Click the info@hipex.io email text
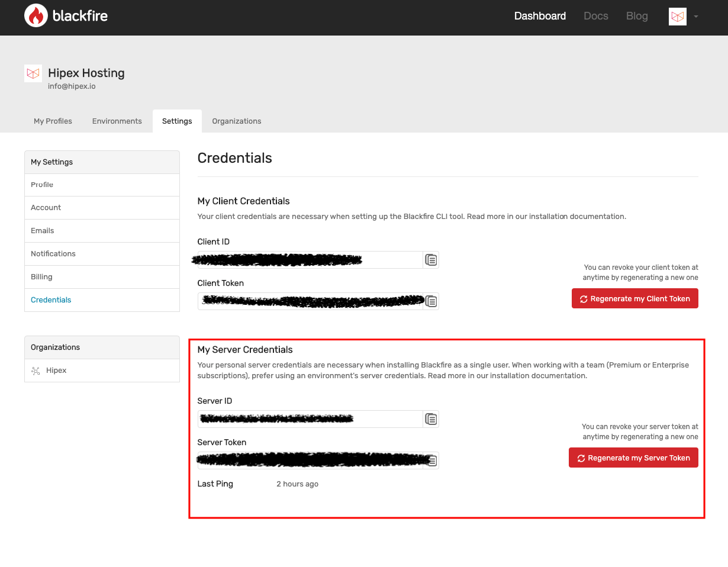This screenshot has width=728, height=567. pyautogui.click(x=72, y=86)
